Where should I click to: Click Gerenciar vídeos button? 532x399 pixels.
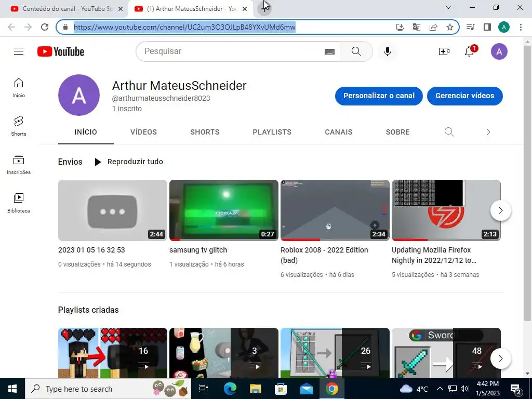(x=465, y=96)
